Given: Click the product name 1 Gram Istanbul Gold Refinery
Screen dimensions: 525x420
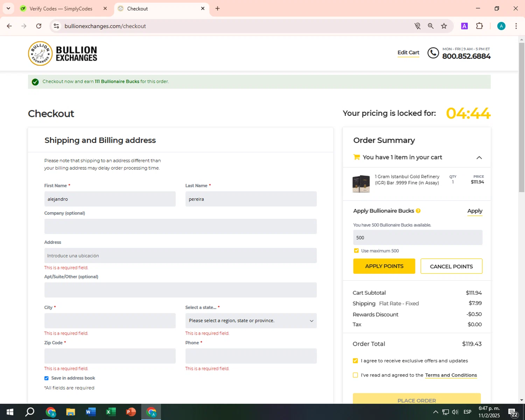Looking at the screenshot, I should tap(407, 180).
